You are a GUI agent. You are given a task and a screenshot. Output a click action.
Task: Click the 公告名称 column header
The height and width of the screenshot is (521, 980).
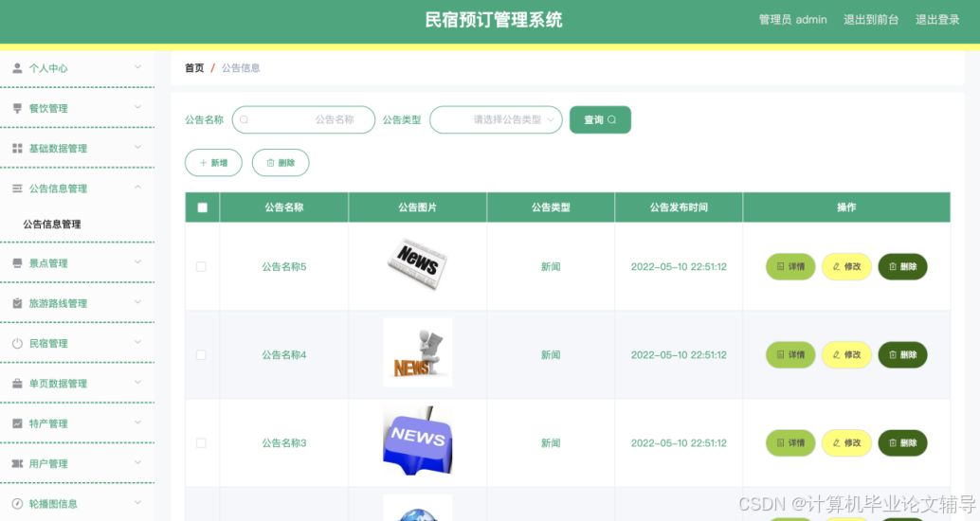point(283,207)
